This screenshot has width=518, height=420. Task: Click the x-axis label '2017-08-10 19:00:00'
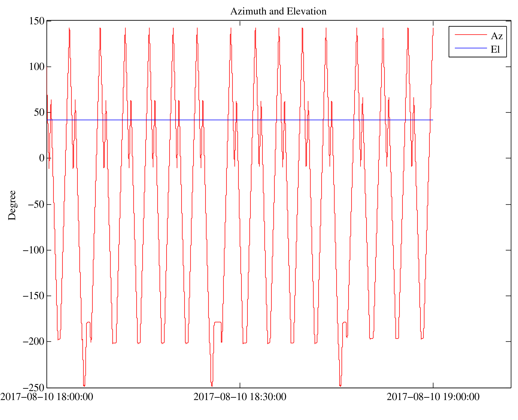point(433,397)
